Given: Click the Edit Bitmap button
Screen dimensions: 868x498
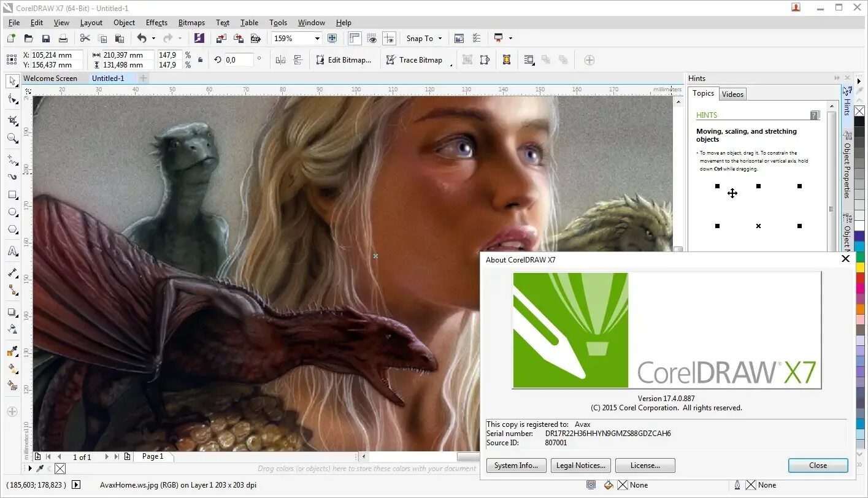Looking at the screenshot, I should (344, 60).
